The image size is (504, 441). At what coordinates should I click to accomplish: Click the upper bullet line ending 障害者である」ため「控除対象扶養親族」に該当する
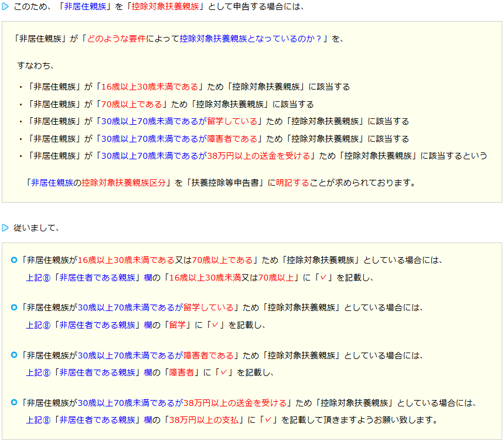214,139
